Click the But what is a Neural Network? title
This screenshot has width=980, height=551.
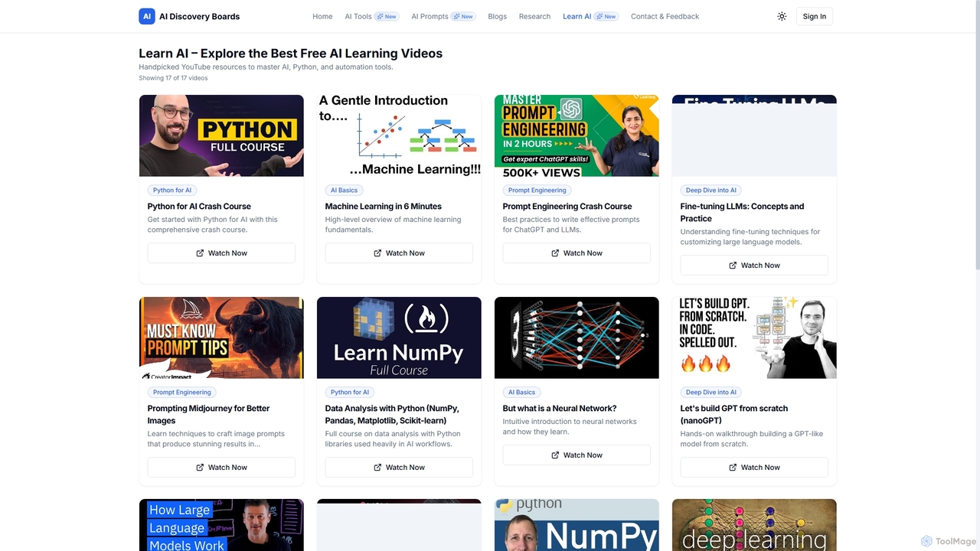tap(560, 408)
